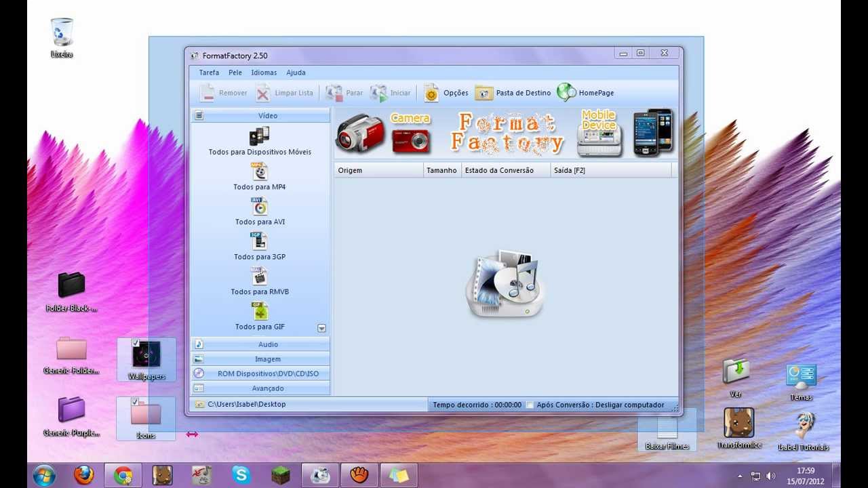The image size is (868, 488).
Task: Open the taskbar clock showing 17:59
Action: (x=806, y=475)
